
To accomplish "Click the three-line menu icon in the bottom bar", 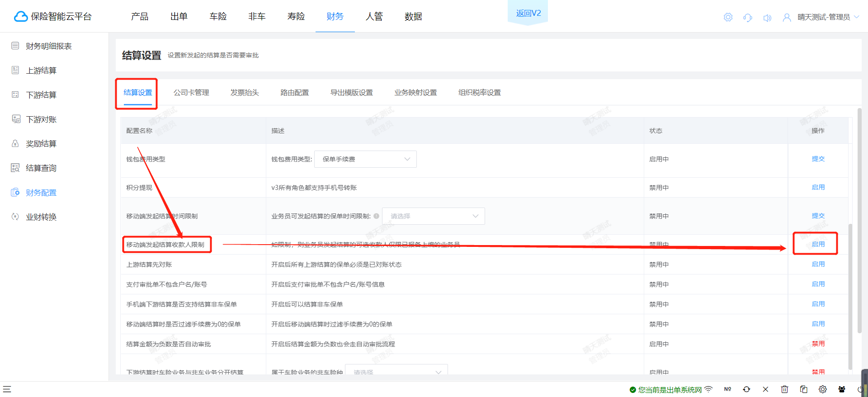I will (7, 389).
